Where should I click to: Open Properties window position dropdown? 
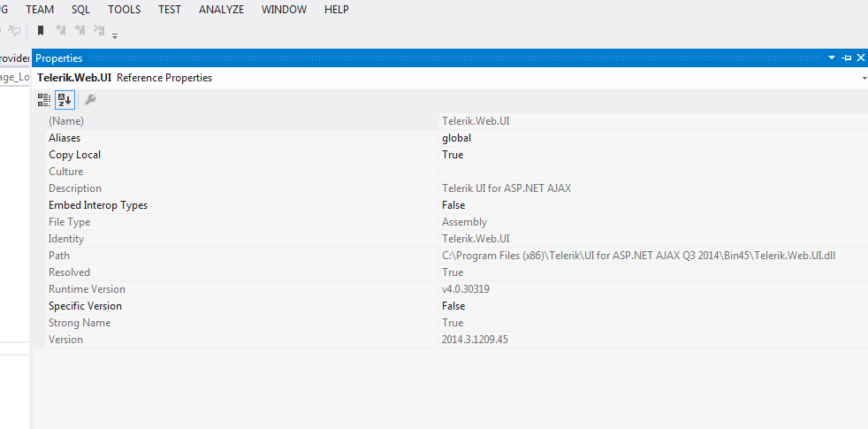point(832,57)
